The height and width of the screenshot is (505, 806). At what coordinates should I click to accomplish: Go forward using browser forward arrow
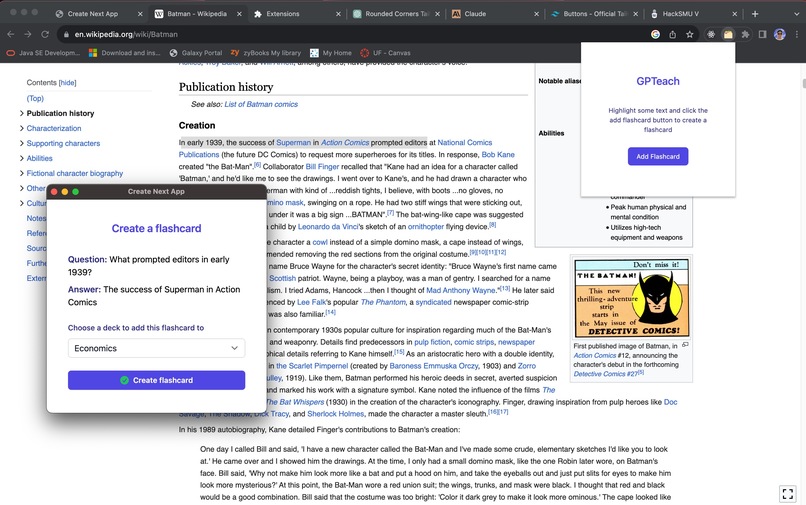coord(28,34)
